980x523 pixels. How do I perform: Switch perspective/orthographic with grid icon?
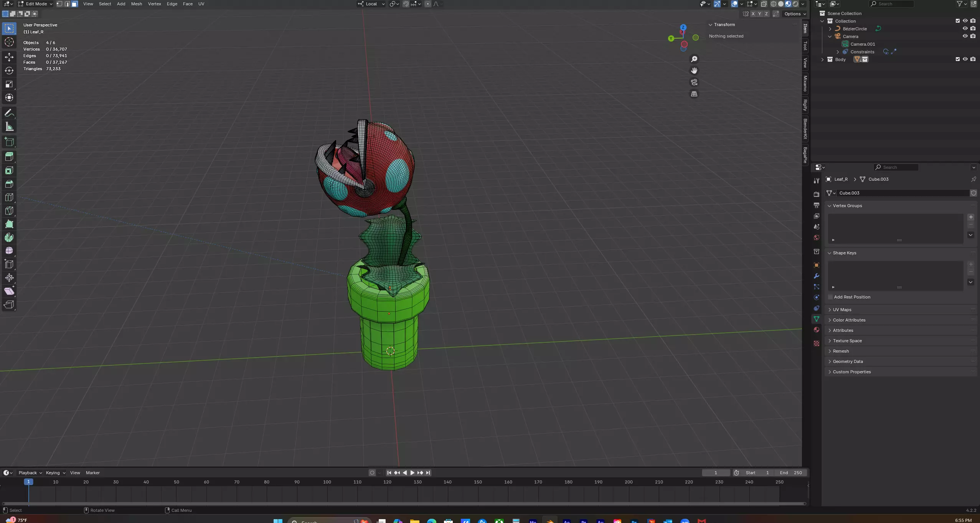[x=694, y=94]
